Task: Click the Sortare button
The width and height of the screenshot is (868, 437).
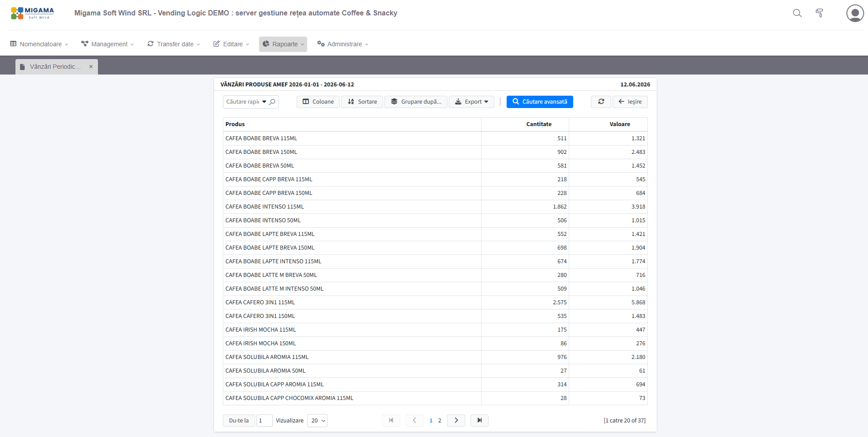Action: click(x=362, y=102)
